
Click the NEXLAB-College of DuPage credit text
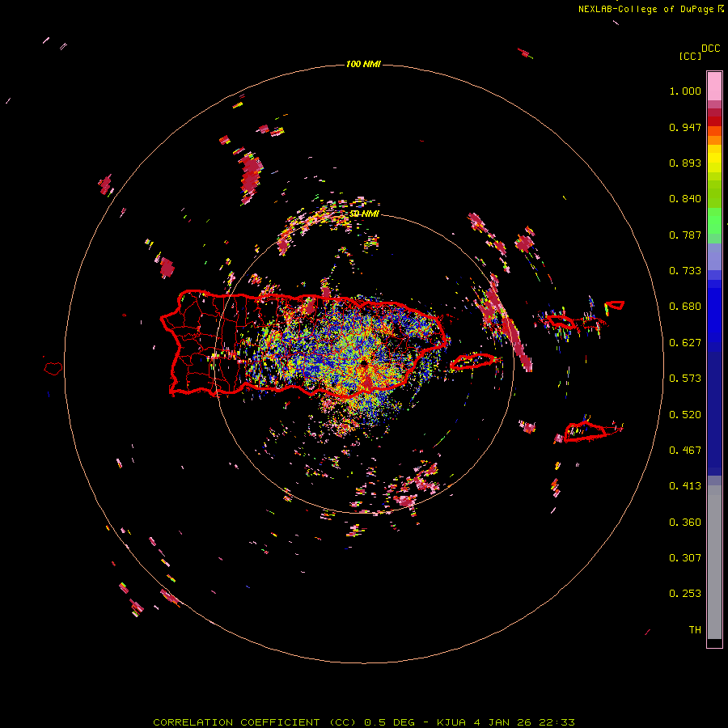tap(647, 9)
